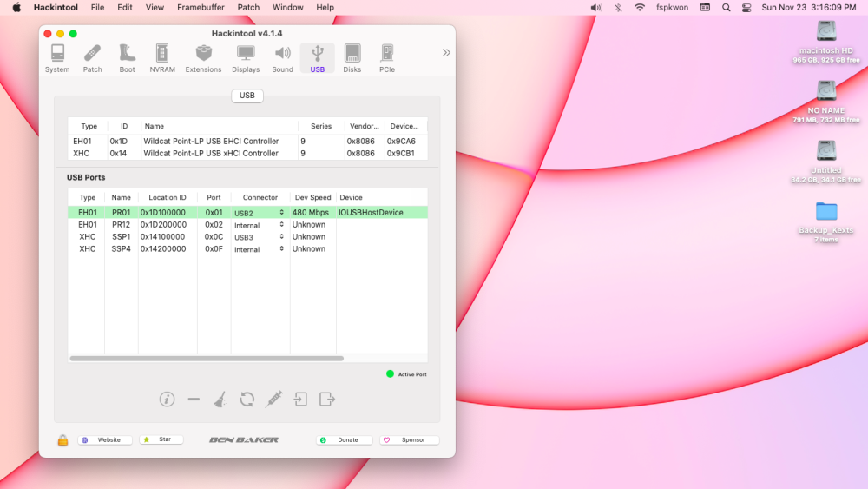Click the broom icon to clear all ports
This screenshot has height=489, width=868.
(220, 400)
